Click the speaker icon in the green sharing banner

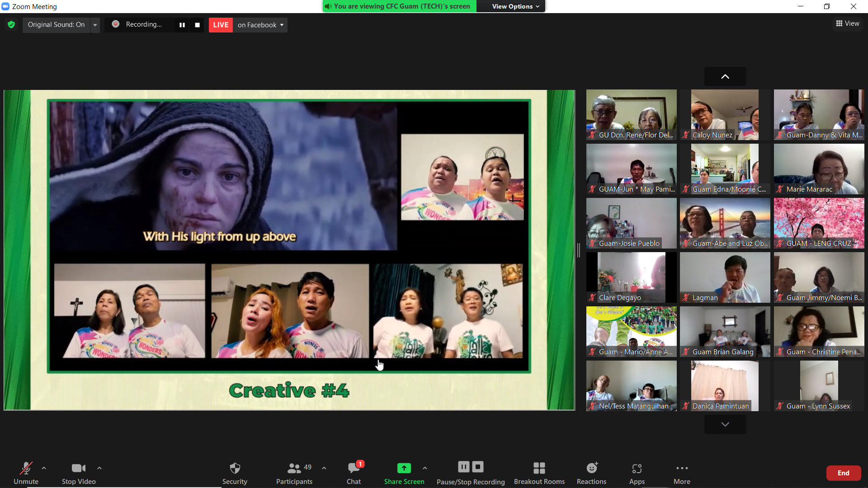[328, 6]
